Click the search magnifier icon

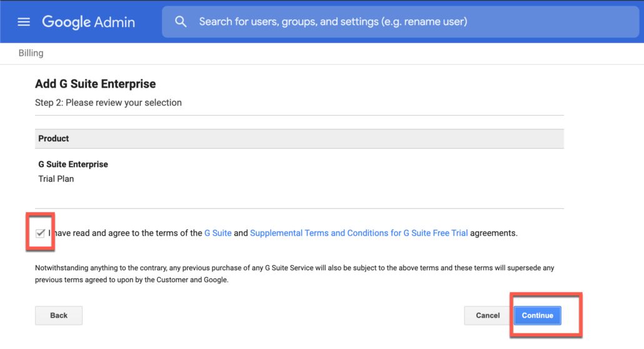pos(181,21)
